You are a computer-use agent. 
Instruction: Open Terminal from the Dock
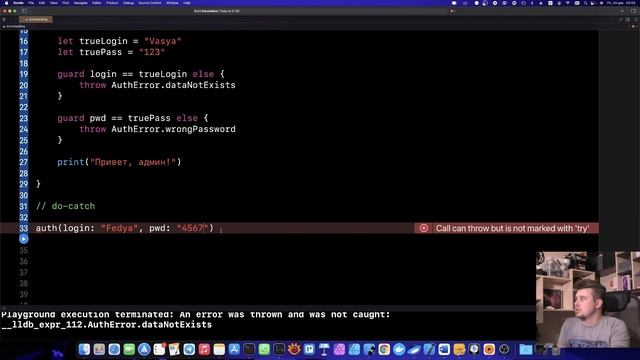(x=249, y=349)
